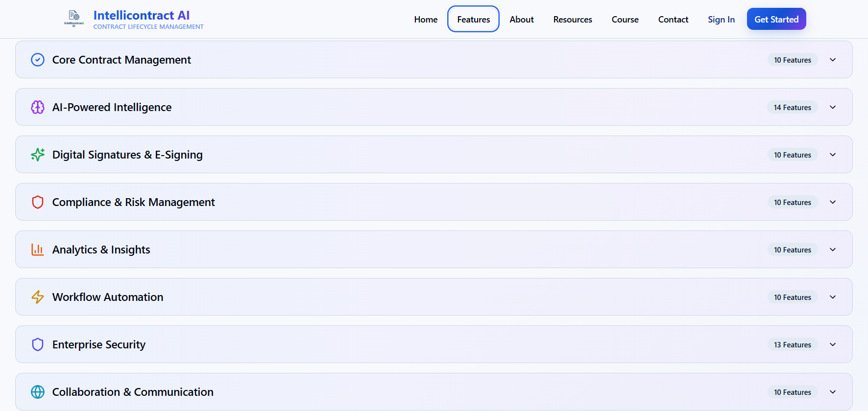Expand Digital Signatures & E-Signing chevron
The height and width of the screenshot is (411, 868).
coord(833,155)
